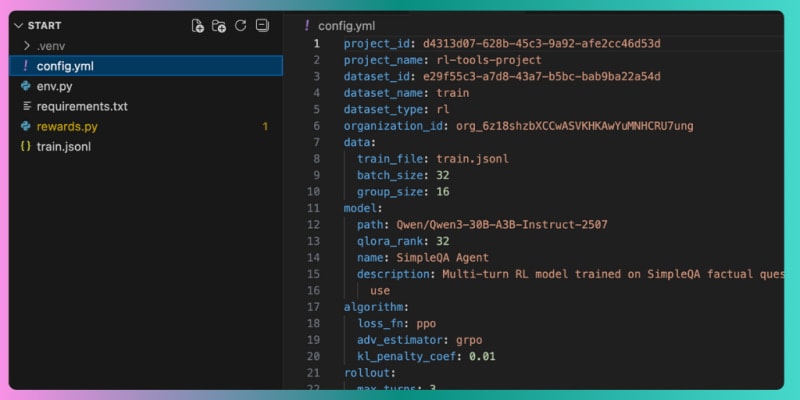Click the text file icon beside requirements.txt
The width and height of the screenshot is (800, 400).
pyautogui.click(x=27, y=107)
